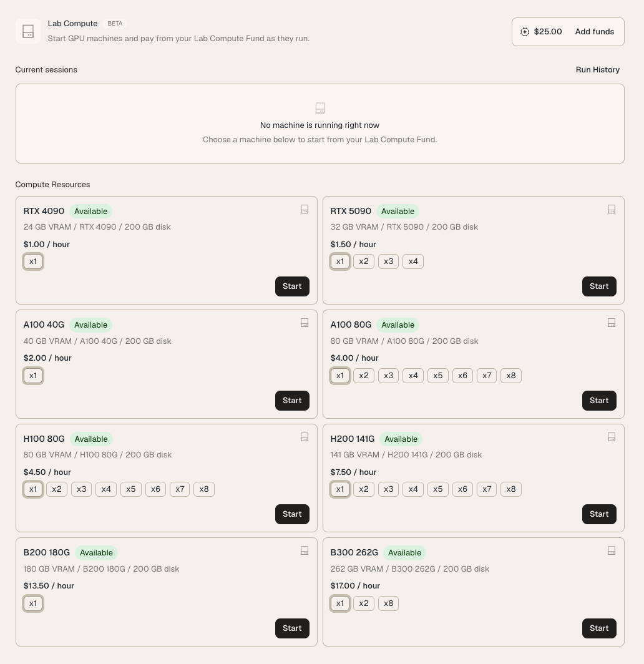Image resolution: width=644 pixels, height=664 pixels.
Task: Click "24 GB VRAM / RTX 4090" spec text
Action: 70,227
